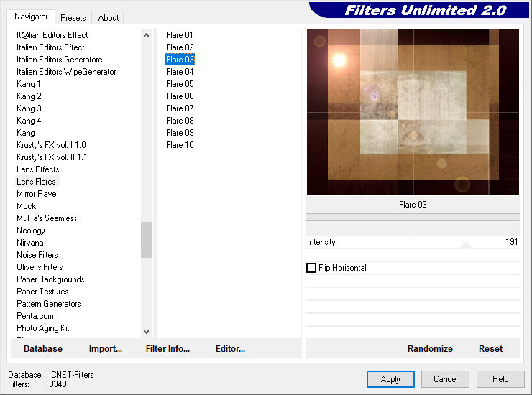Click Import... button
Screen dimensions: 532x395
[106, 349]
